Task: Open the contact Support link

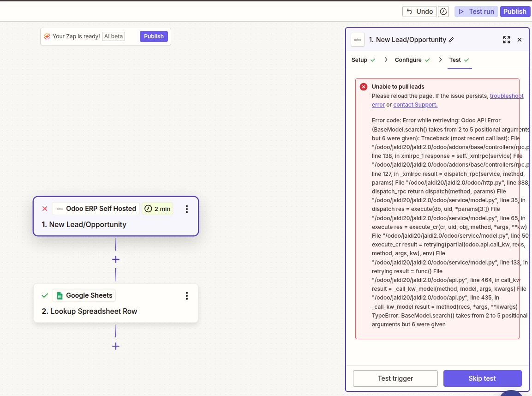Action: [x=415, y=105]
